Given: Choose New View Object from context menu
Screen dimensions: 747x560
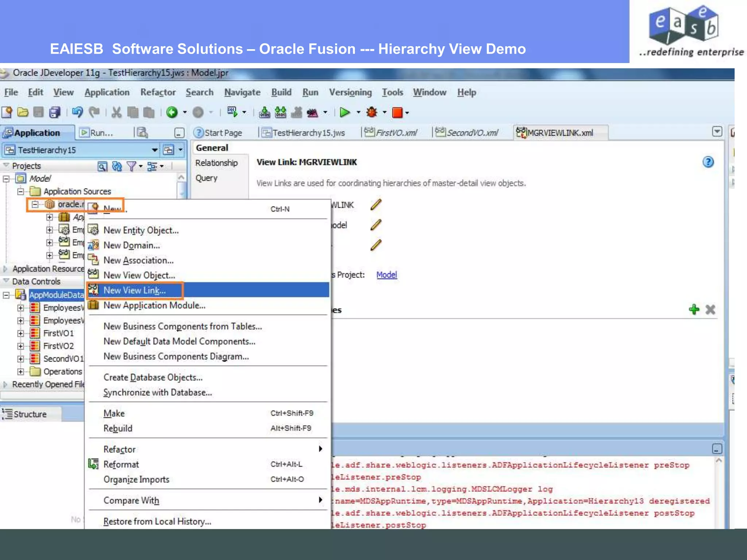Looking at the screenshot, I should pyautogui.click(x=208, y=275).
